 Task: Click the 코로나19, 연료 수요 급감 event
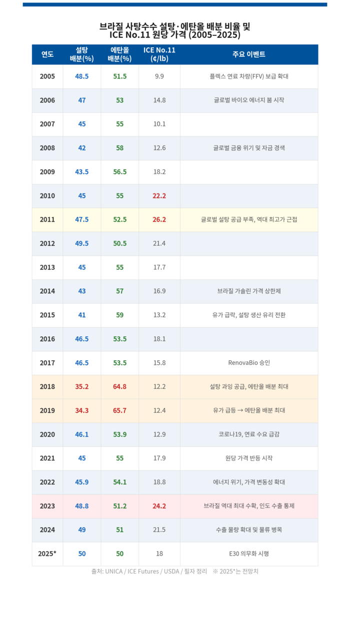pos(248,434)
